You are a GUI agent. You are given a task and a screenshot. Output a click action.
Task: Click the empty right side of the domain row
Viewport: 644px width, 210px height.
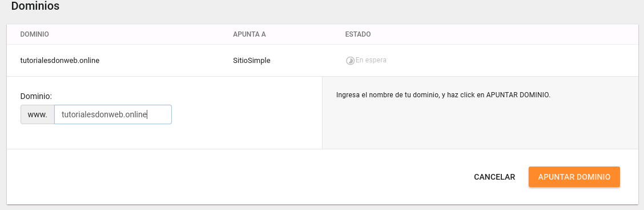click(513, 61)
